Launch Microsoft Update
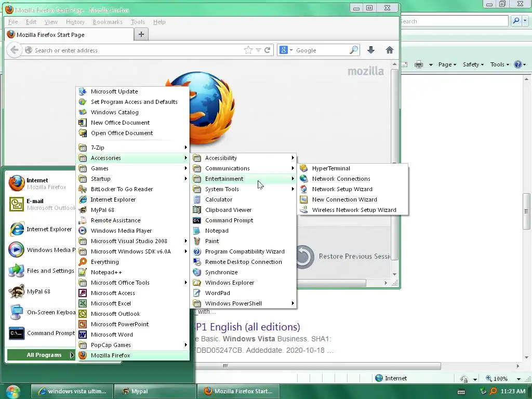Screen dimensions: 532x399 pos(132,91)
